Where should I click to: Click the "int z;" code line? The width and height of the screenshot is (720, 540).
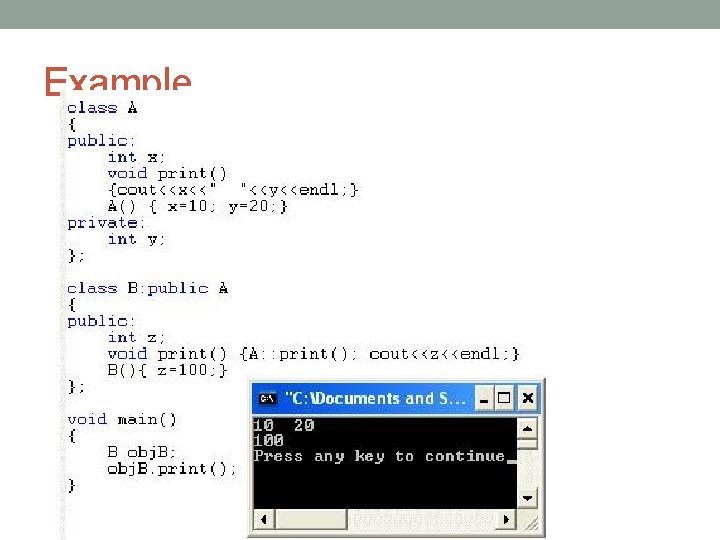click(136, 338)
